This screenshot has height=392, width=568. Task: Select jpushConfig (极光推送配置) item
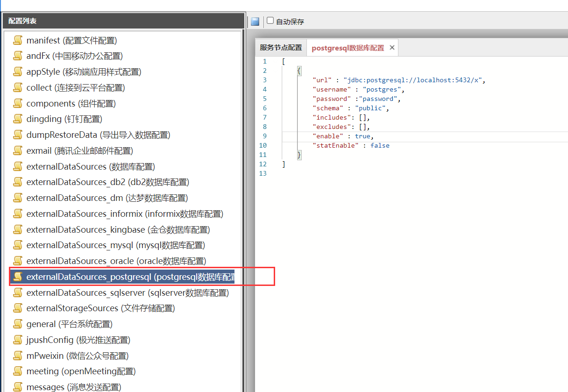(x=78, y=340)
